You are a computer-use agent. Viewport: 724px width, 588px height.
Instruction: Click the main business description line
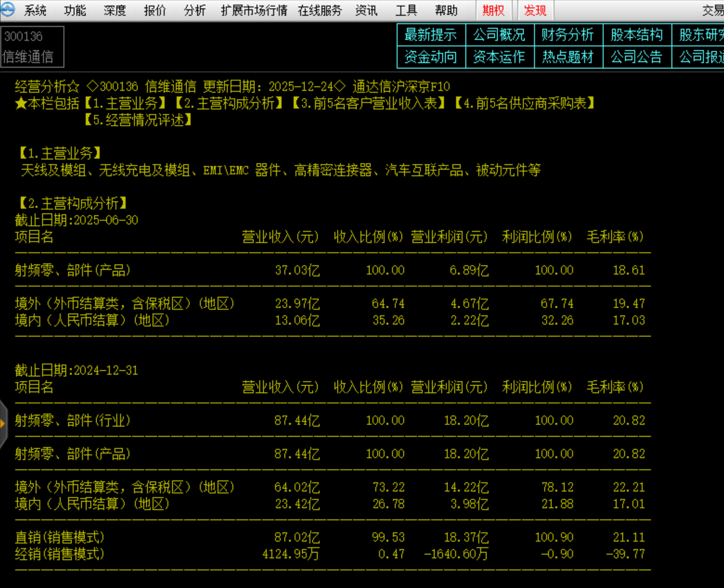pyautogui.click(x=281, y=170)
